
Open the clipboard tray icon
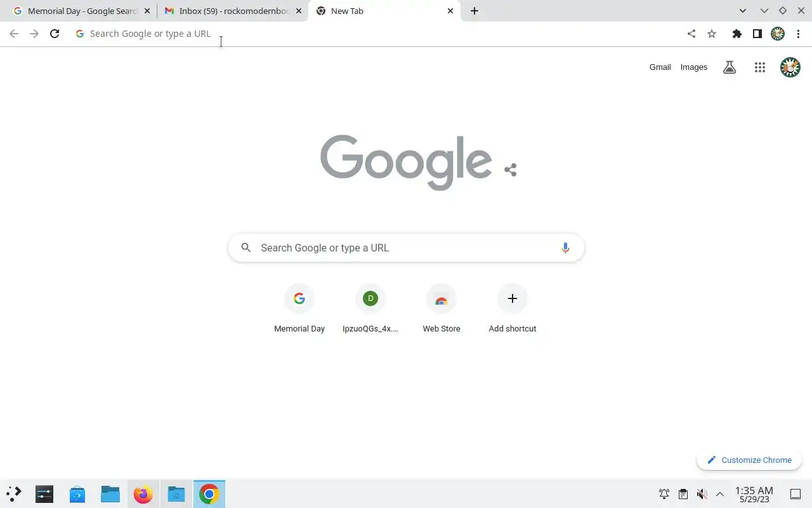tap(683, 494)
